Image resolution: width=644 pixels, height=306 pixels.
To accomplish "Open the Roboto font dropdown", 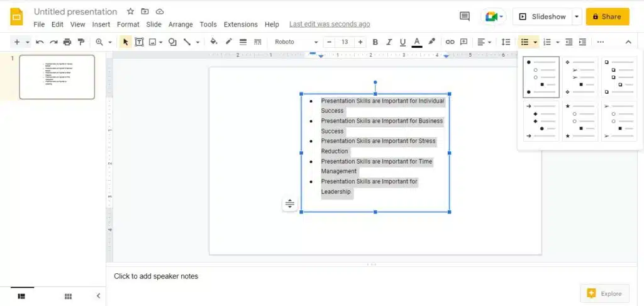I will click(296, 42).
